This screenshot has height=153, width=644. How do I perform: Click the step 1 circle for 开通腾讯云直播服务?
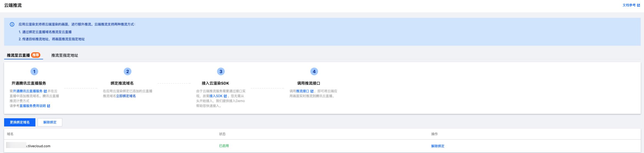pos(34,71)
